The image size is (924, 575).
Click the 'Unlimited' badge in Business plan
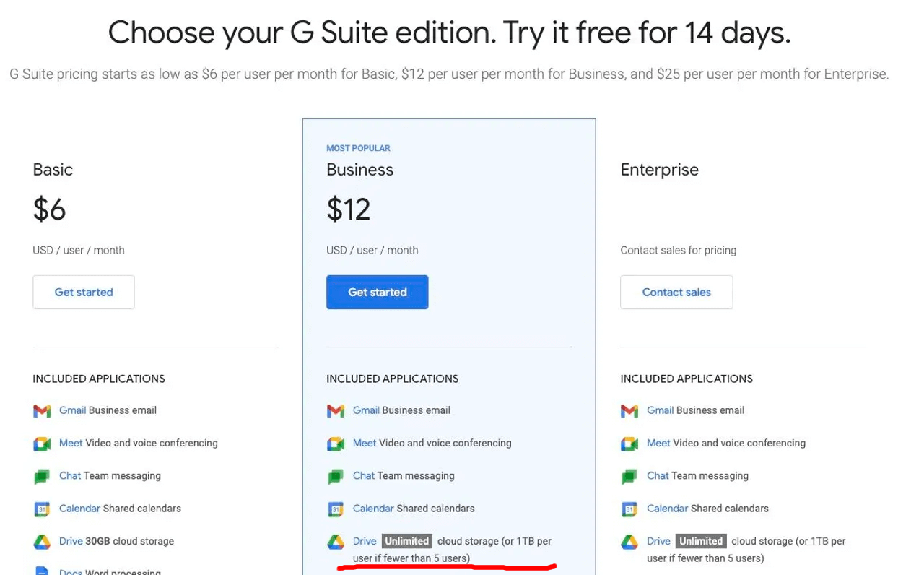(x=406, y=541)
